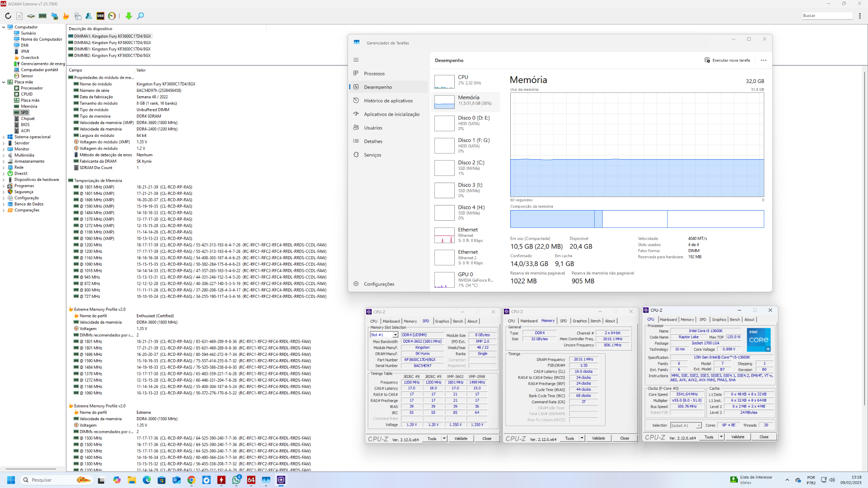Click the green RAM module toolbar icon
The image size is (868, 488).
click(x=43, y=16)
